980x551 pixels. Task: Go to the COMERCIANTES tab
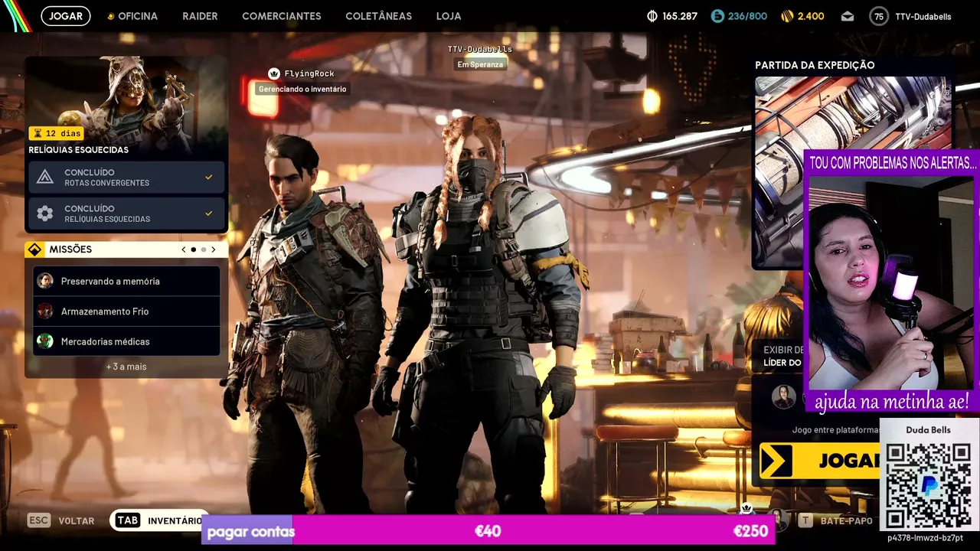pyautogui.click(x=282, y=16)
